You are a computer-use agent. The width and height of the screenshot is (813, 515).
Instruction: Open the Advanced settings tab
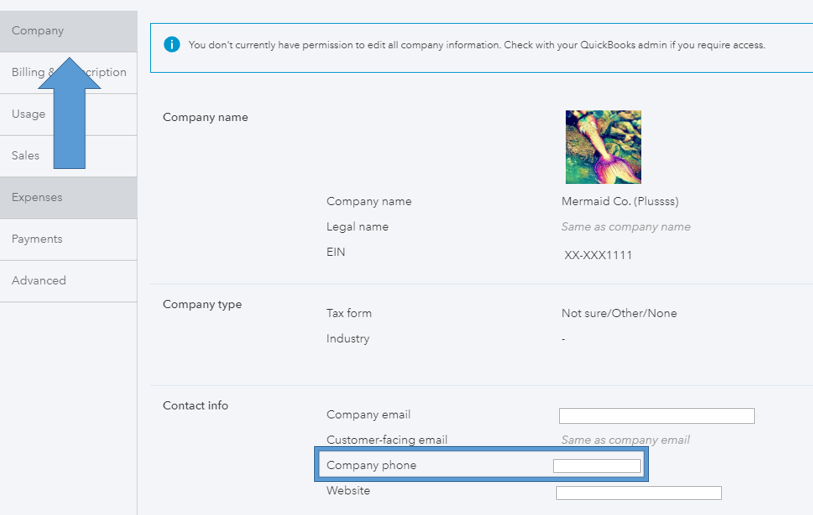(39, 281)
